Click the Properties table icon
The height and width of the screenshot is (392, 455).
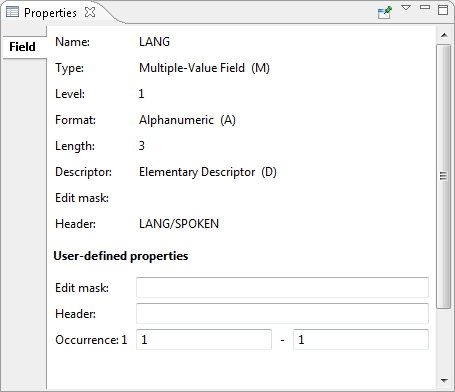(x=13, y=12)
